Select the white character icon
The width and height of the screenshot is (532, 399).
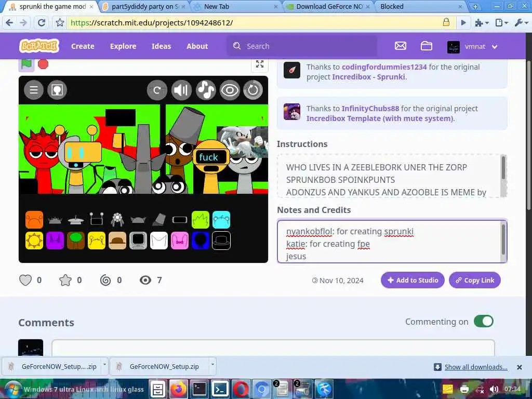coord(159,241)
